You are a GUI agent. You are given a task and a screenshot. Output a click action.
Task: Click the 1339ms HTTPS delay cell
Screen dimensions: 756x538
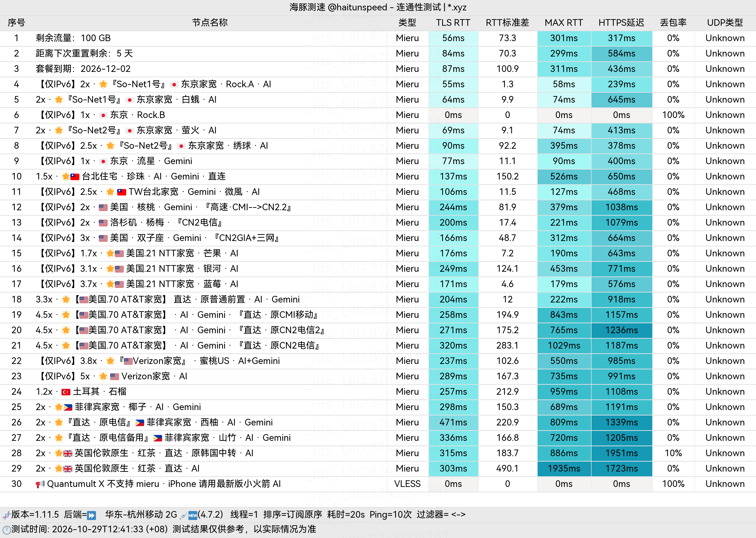click(x=622, y=422)
